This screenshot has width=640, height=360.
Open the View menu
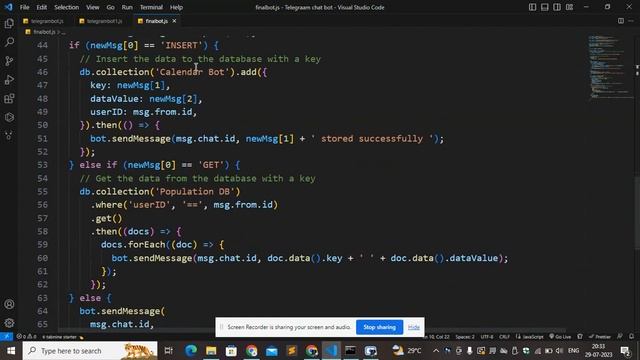93,7
